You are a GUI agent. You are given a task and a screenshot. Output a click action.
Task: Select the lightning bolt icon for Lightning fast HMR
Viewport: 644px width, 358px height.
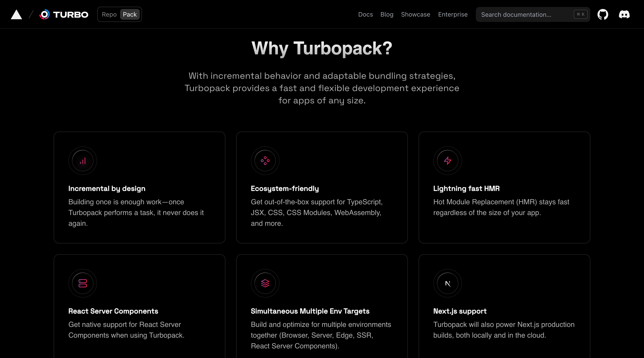pyautogui.click(x=447, y=161)
